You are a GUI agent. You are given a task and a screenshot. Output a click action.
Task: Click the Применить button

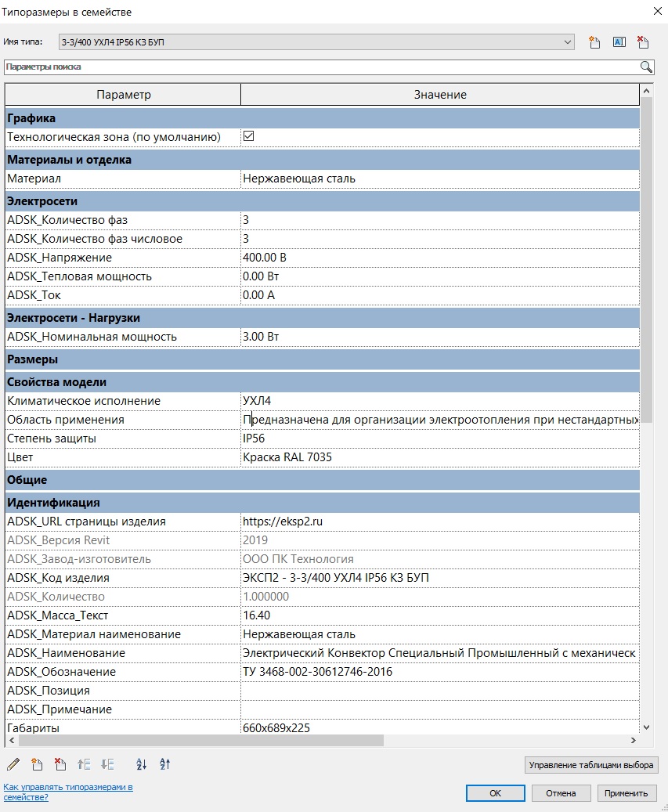pos(626,793)
